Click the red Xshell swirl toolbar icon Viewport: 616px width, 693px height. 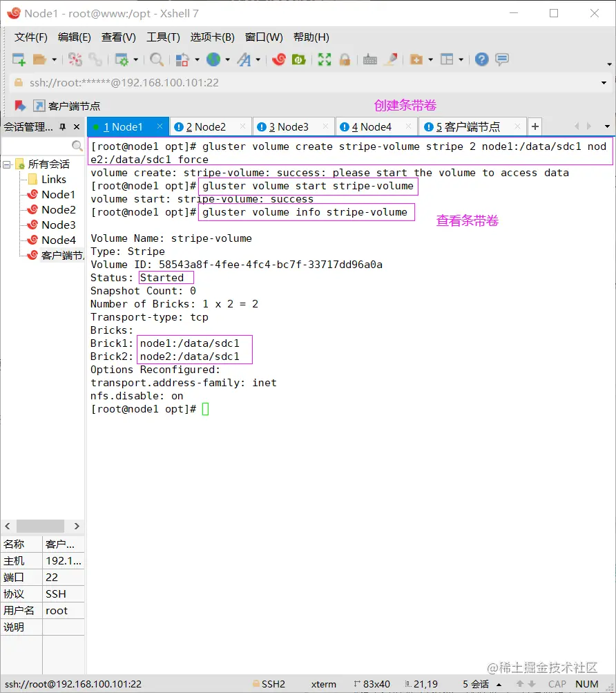[279, 59]
